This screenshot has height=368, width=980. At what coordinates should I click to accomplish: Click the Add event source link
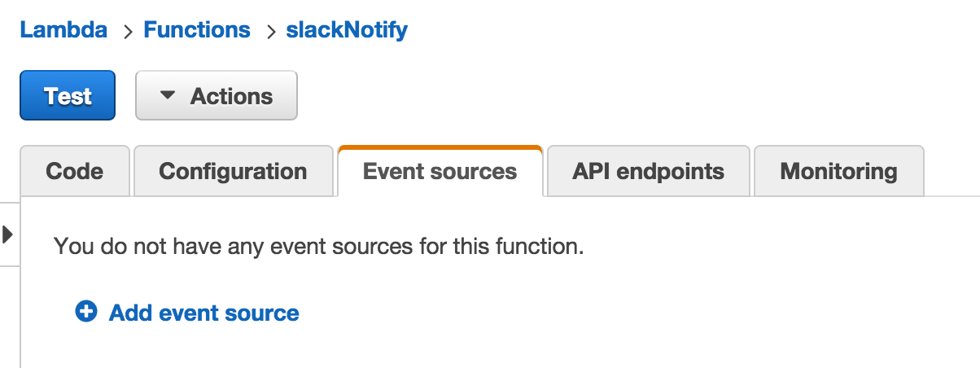coord(203,313)
